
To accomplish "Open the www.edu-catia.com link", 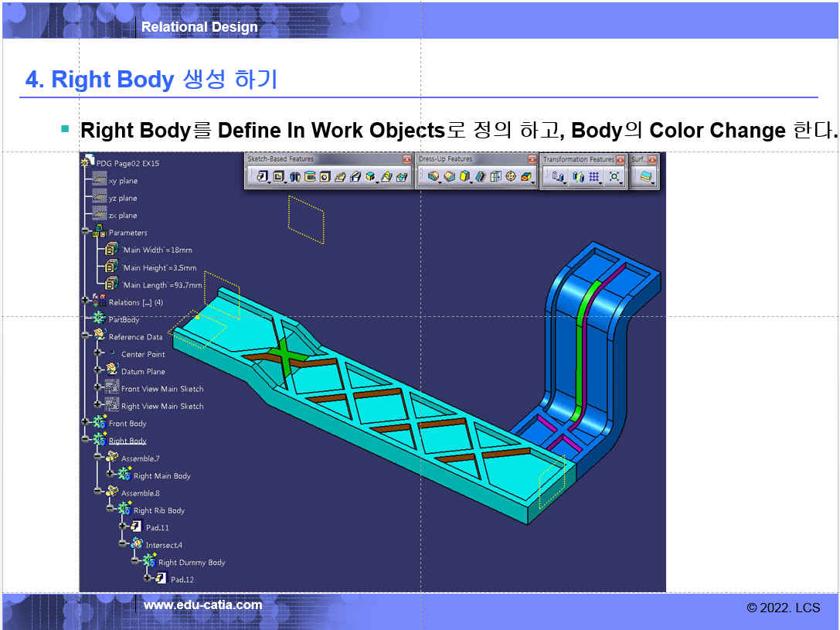I will point(202,605).
